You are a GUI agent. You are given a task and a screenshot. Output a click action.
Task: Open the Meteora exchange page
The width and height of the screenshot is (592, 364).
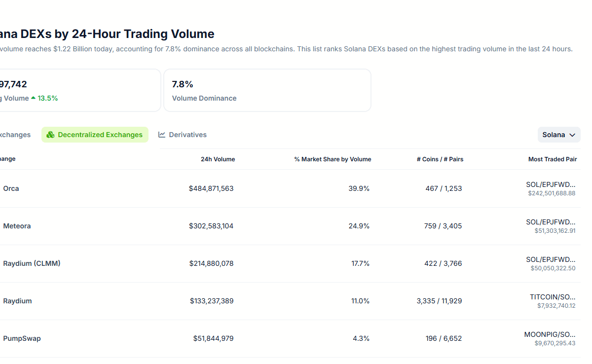(x=17, y=226)
